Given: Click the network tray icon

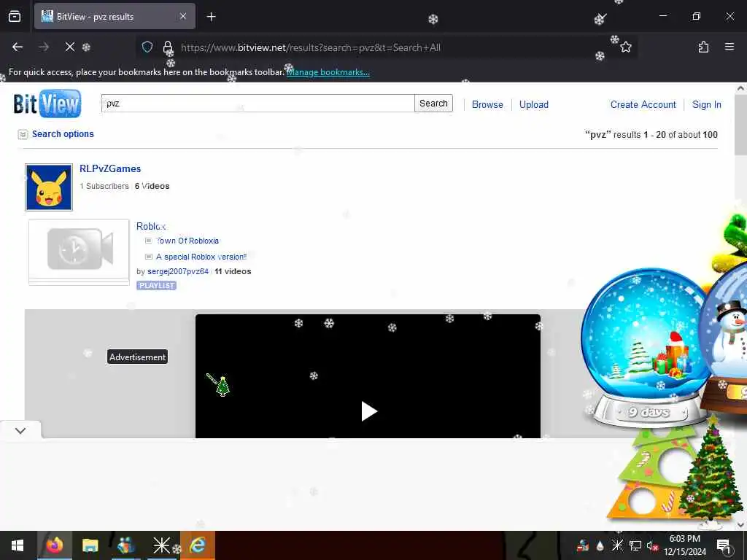Looking at the screenshot, I should (635, 545).
